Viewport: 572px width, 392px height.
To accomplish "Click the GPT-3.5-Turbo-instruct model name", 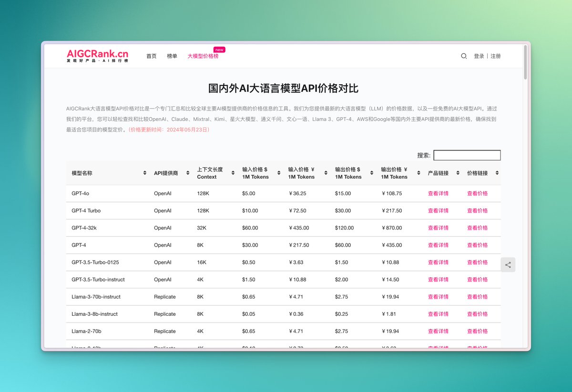I will click(98, 280).
